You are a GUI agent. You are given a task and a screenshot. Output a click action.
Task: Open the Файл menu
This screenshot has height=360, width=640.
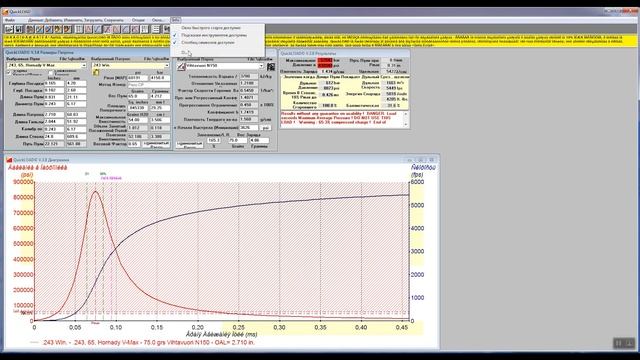click(x=10, y=20)
